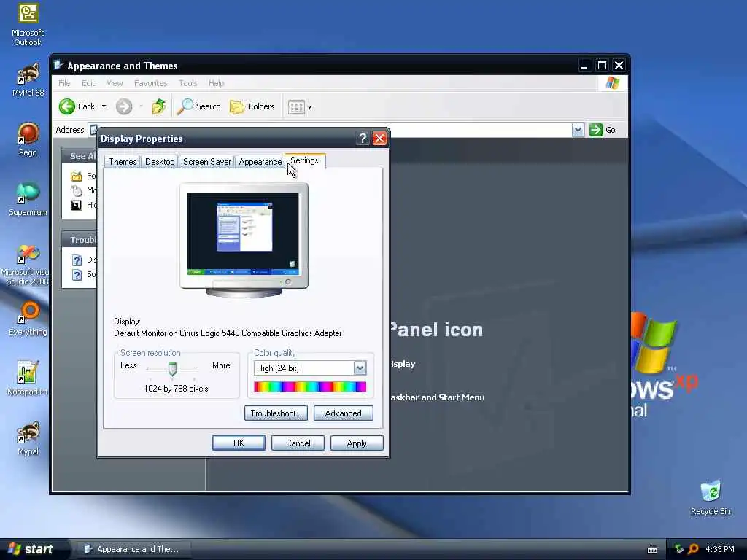The width and height of the screenshot is (747, 560).
Task: Click the monitor preview image
Action: [244, 239]
